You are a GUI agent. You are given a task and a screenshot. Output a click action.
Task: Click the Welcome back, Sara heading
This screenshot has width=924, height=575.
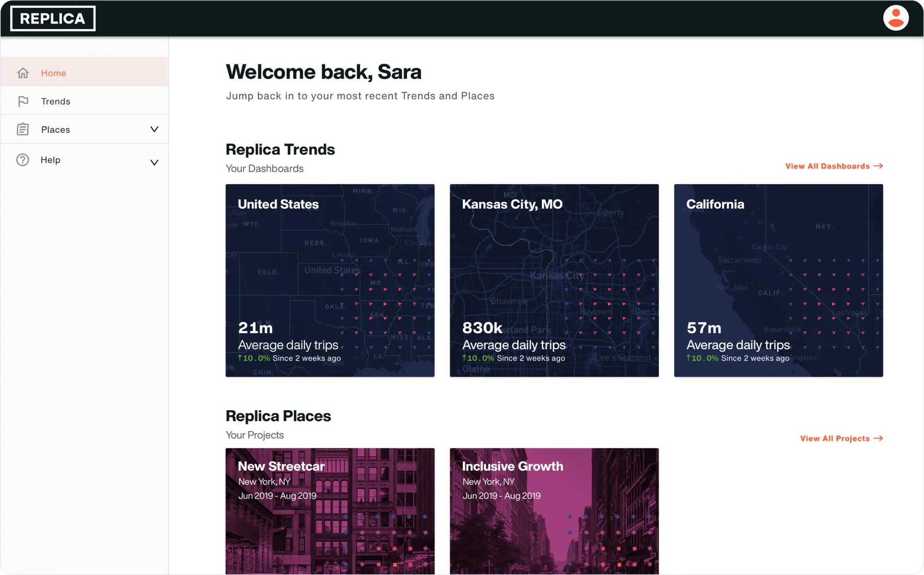coord(323,72)
